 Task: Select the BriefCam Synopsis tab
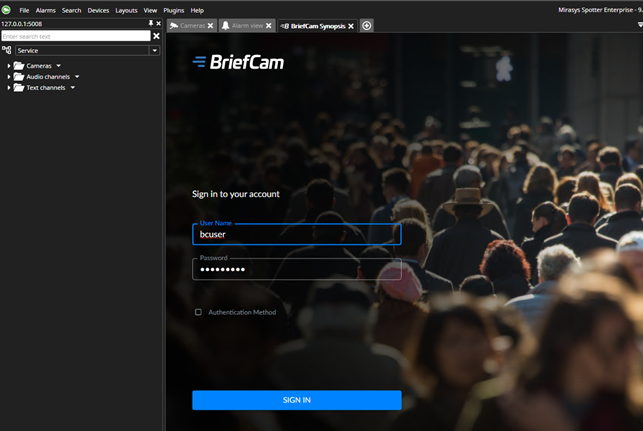(317, 26)
